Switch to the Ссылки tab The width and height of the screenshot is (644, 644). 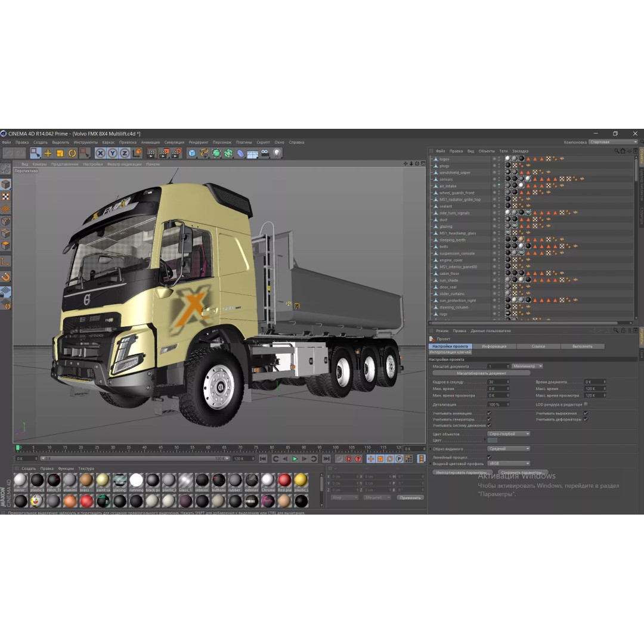click(x=538, y=346)
